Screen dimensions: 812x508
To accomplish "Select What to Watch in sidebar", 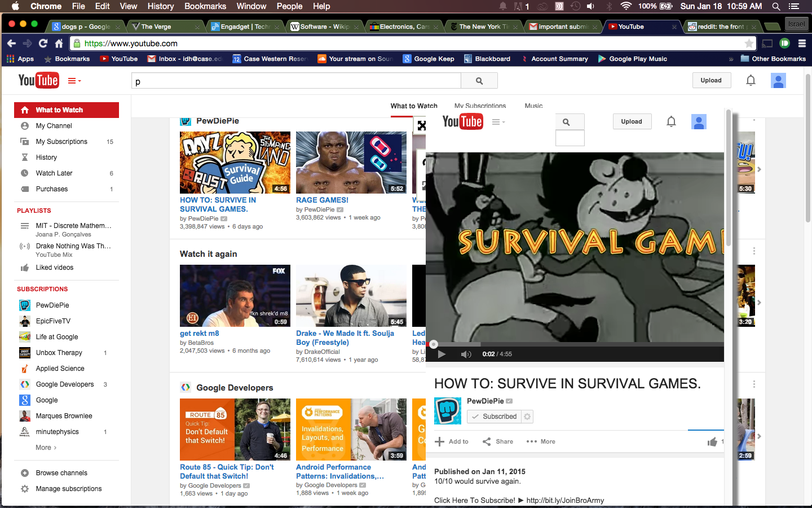I will 67,110.
